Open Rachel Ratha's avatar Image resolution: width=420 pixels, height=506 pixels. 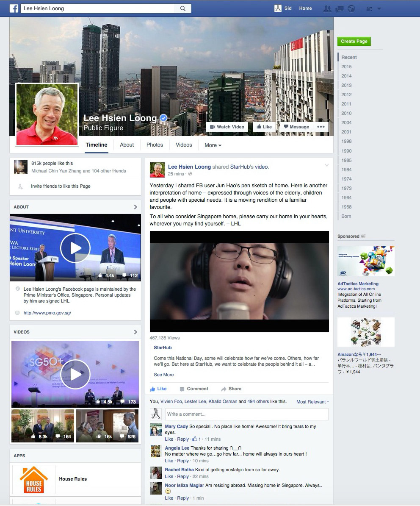[x=156, y=473]
